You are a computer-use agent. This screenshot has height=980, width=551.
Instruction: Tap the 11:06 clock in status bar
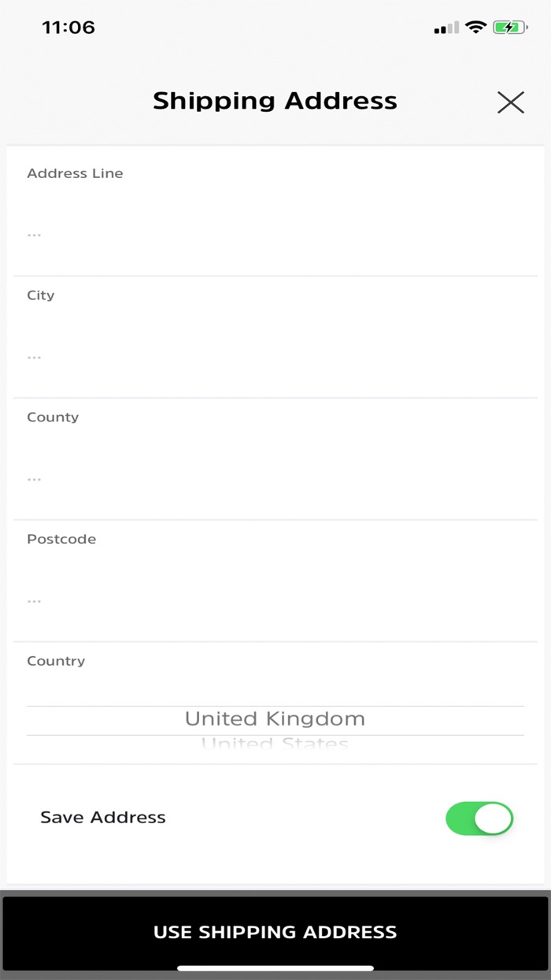[x=68, y=28]
